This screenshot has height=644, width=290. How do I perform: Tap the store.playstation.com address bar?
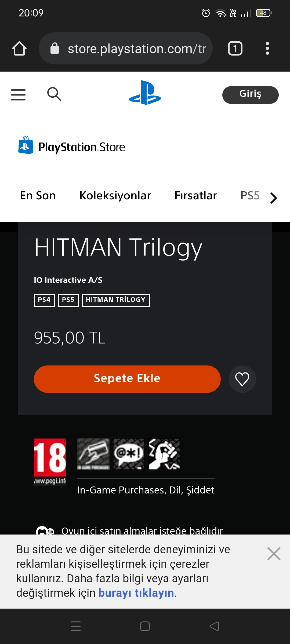pos(126,49)
